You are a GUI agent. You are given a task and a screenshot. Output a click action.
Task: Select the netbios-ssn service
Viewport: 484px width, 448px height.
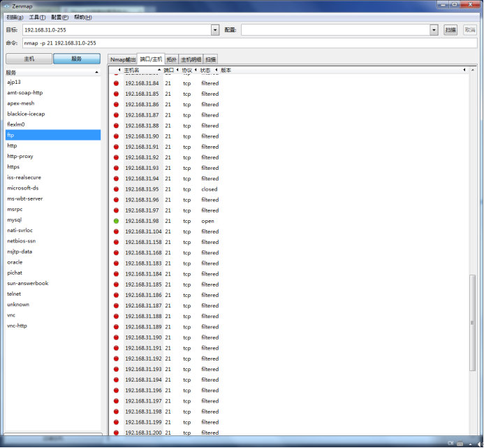[x=53, y=241]
